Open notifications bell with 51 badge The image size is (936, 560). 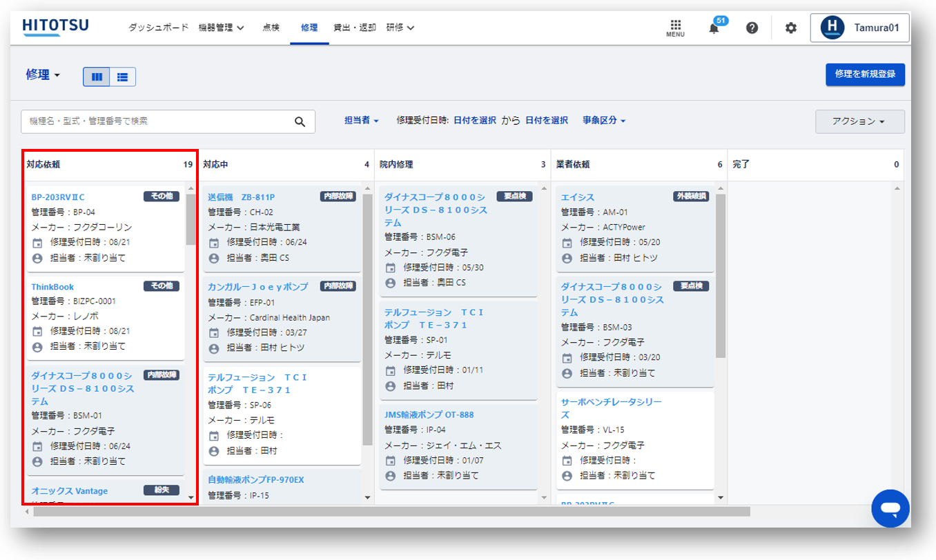pos(714,27)
